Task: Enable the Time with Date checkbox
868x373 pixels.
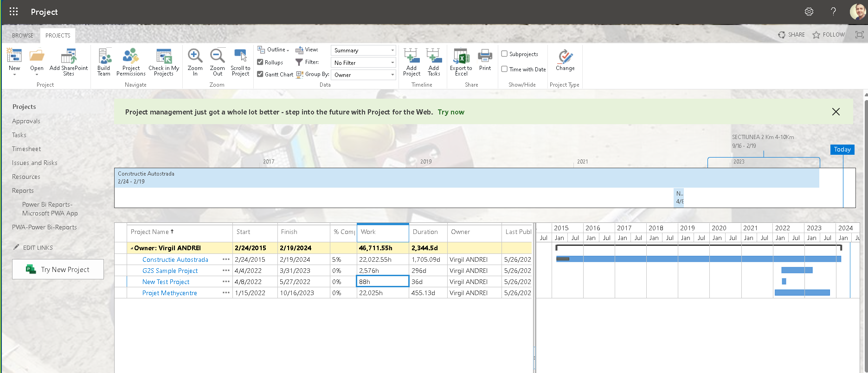Action: 504,69
